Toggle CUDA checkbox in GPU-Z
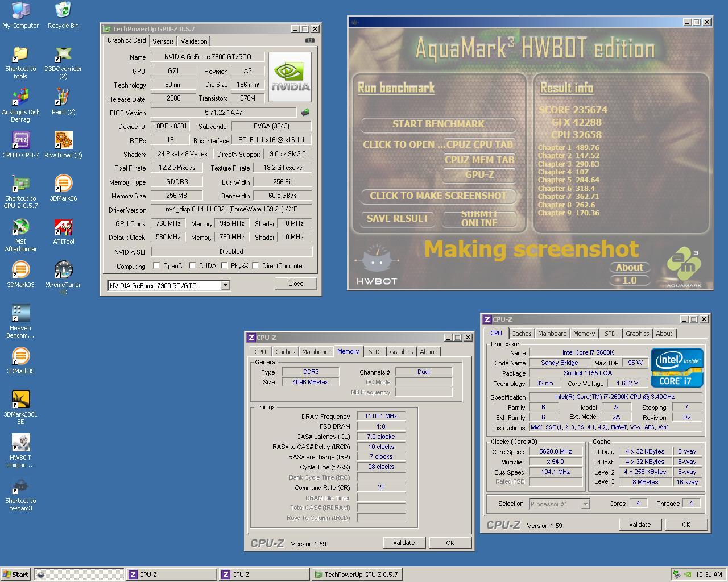The height and width of the screenshot is (582, 728). [x=192, y=265]
